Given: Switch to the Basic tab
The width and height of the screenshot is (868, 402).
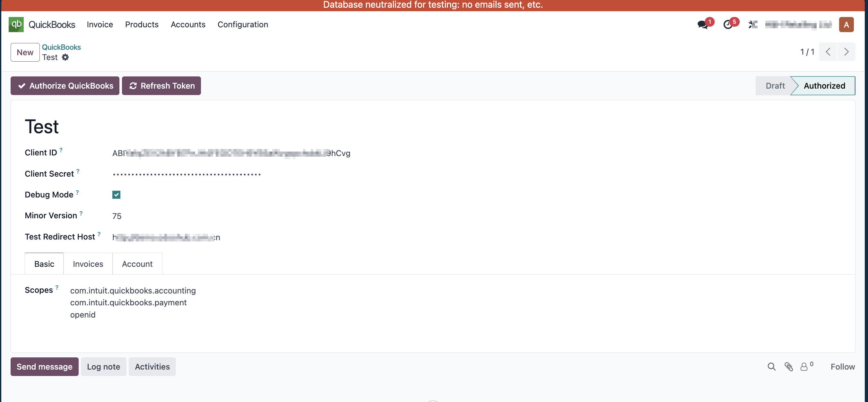Looking at the screenshot, I should [44, 264].
